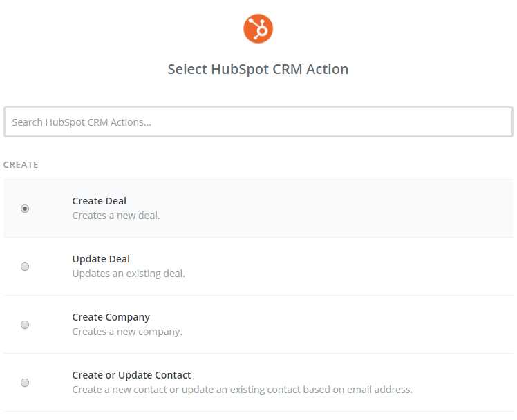The image size is (517, 420).
Task: Choose the Update Deal action row
Action: [x=258, y=266]
